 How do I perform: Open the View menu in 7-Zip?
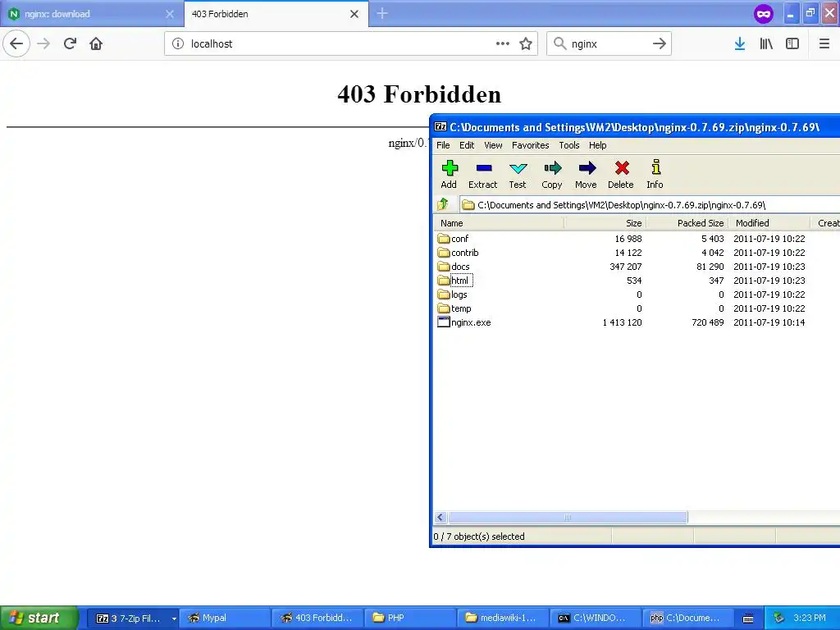493,145
